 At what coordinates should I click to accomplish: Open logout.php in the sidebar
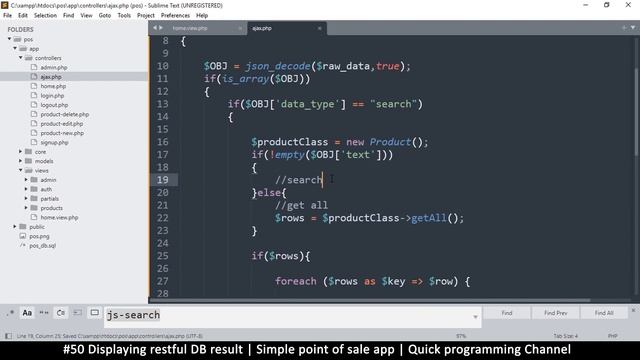coord(54,105)
